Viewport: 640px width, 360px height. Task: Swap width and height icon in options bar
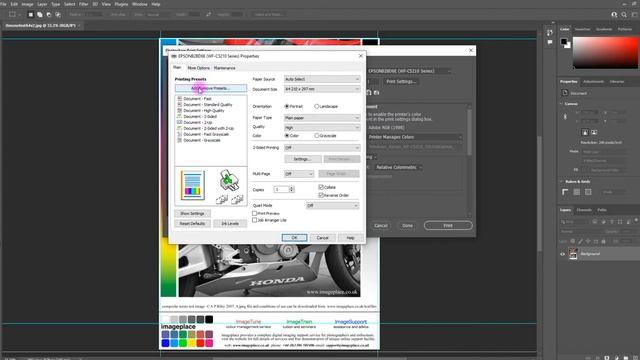[x=209, y=14]
